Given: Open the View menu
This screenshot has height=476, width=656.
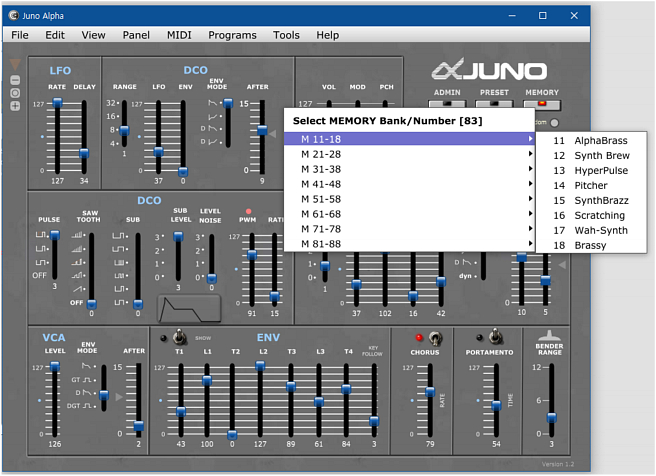Looking at the screenshot, I should (93, 35).
